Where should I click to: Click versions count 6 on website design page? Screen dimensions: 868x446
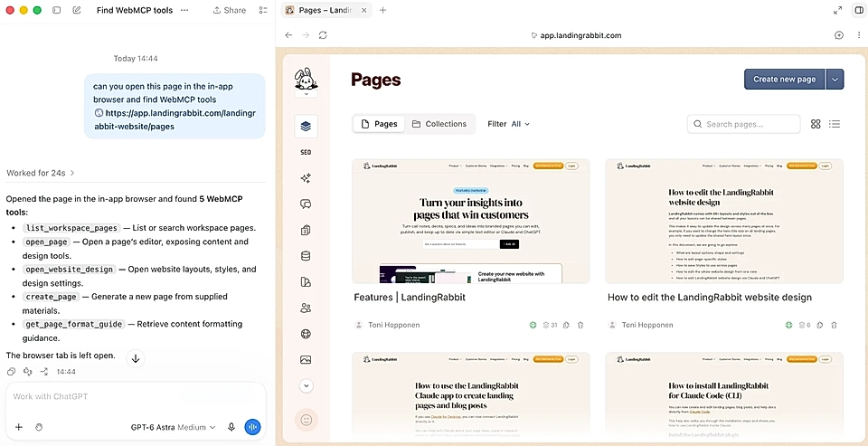coord(805,325)
